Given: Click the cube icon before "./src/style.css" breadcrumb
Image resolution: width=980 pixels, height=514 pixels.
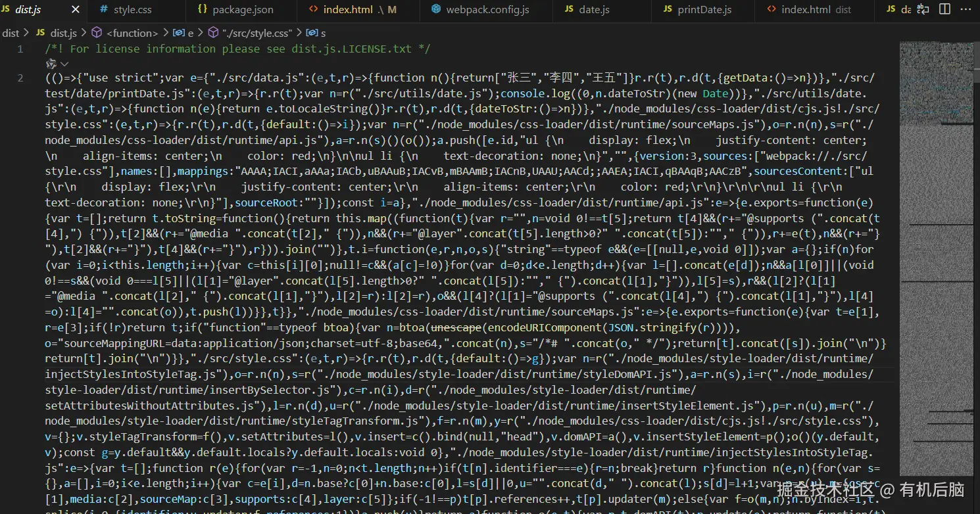Looking at the screenshot, I should (213, 32).
